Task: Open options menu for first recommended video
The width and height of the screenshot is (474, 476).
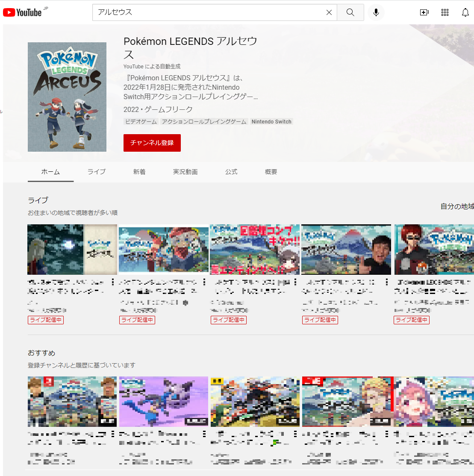Action: click(x=113, y=434)
